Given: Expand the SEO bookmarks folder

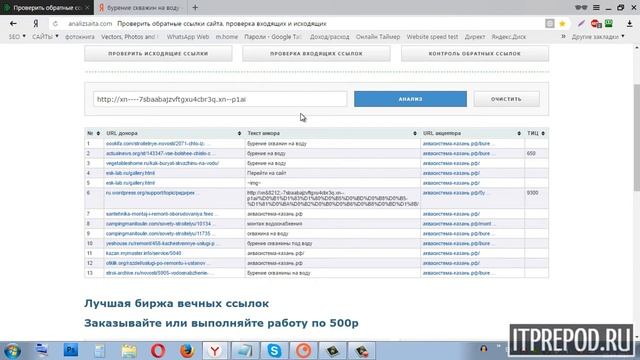Looking at the screenshot, I should click(x=17, y=37).
